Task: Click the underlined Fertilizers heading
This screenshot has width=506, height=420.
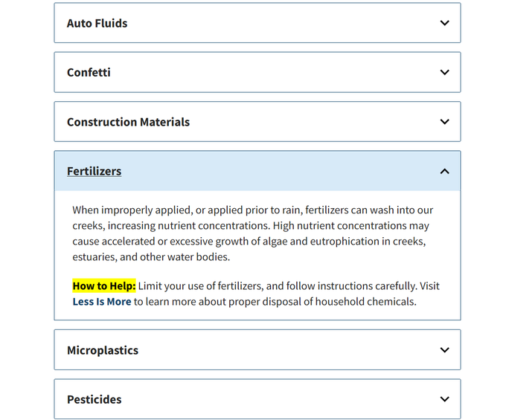Action: point(95,171)
